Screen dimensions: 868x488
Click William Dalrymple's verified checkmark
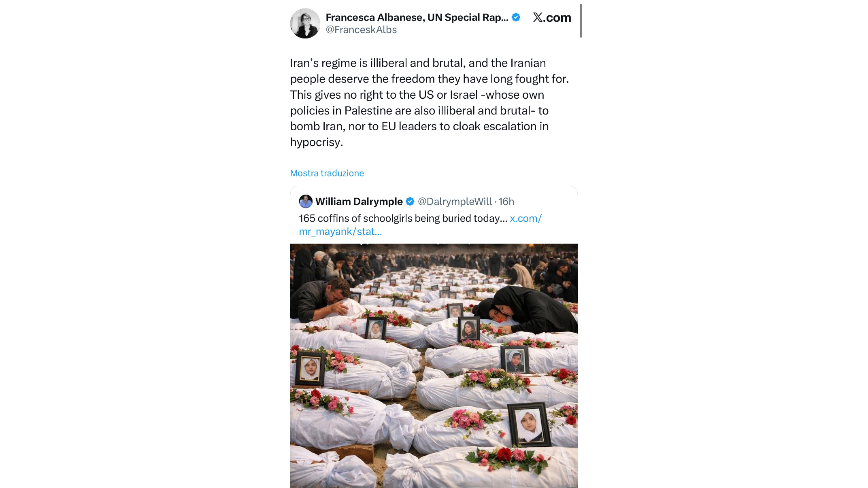(410, 202)
